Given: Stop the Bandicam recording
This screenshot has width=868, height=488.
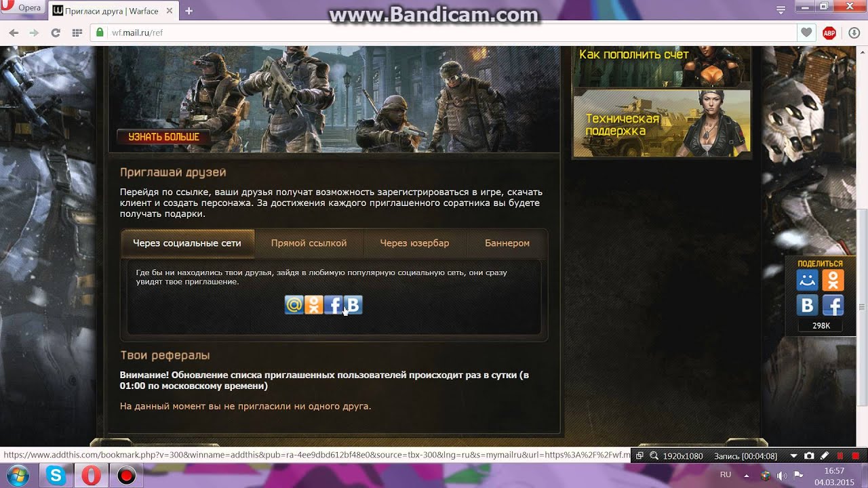Looking at the screenshot, I should pos(856,456).
